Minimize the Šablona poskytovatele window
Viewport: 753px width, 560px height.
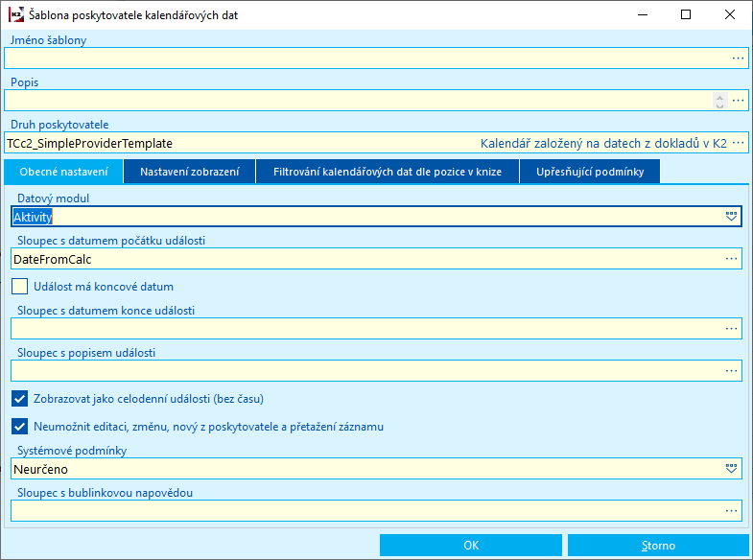[x=643, y=15]
